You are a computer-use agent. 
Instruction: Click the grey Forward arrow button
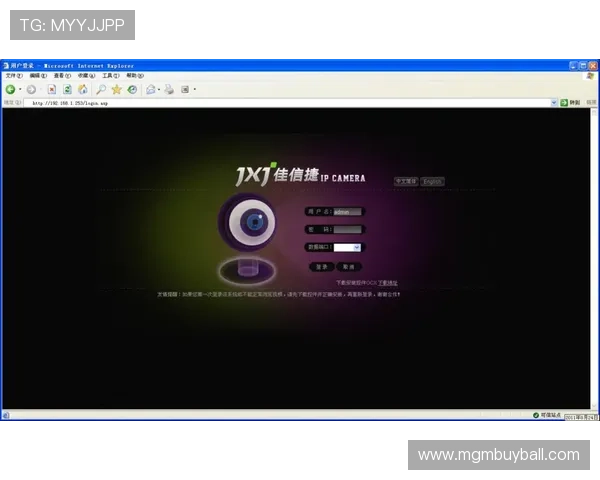(x=31, y=90)
